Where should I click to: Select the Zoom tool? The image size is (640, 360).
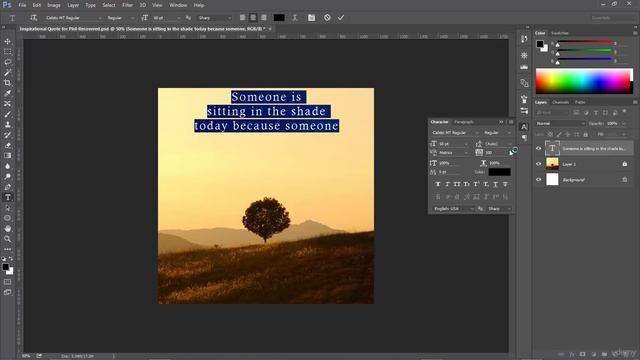(x=8, y=239)
